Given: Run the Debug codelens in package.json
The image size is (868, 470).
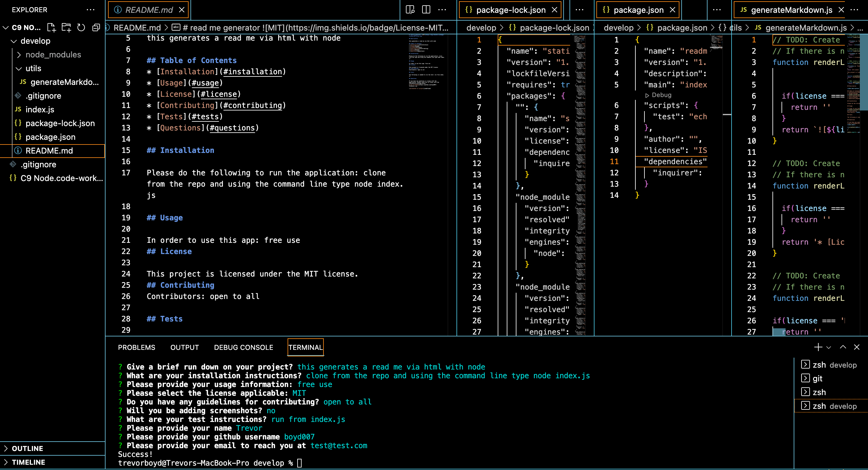Looking at the screenshot, I should (x=659, y=95).
